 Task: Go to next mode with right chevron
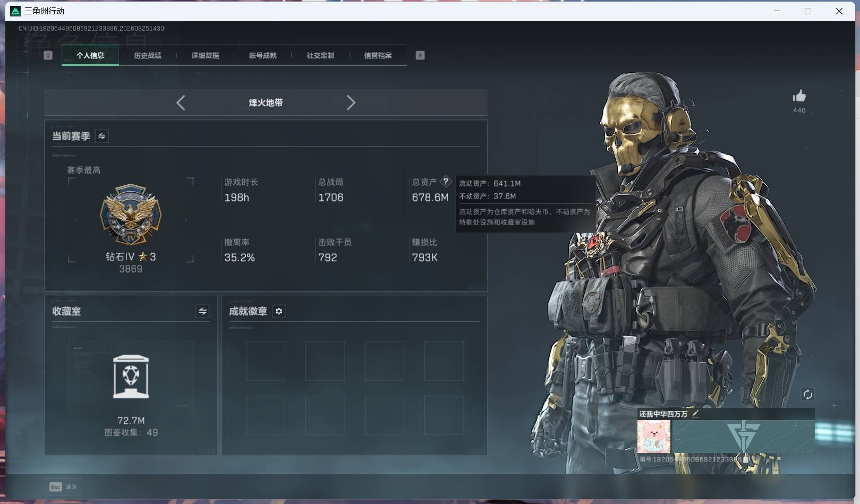coord(351,102)
